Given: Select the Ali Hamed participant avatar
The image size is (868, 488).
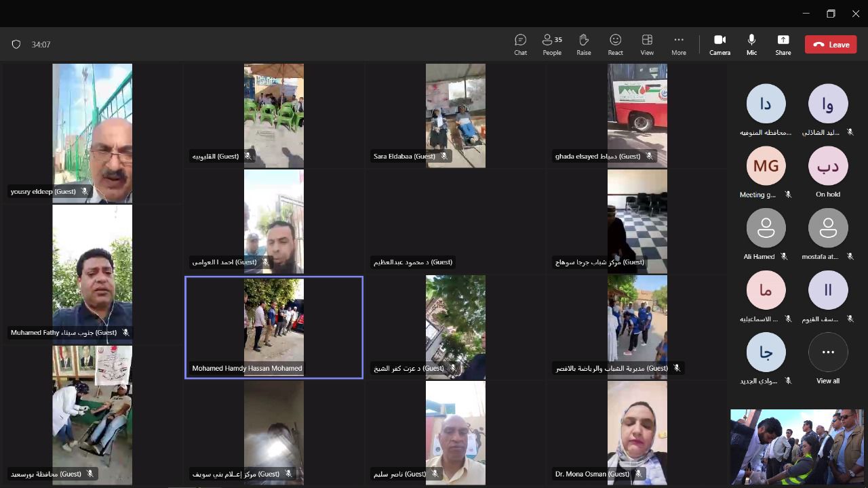Looking at the screenshot, I should 766,228.
